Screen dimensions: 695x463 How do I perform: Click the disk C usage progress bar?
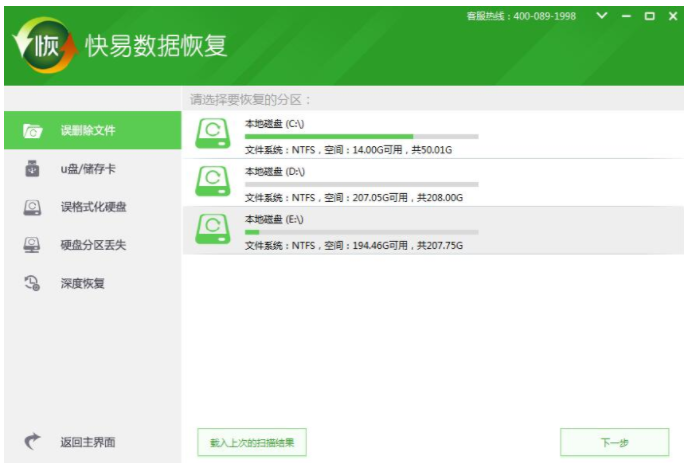361,136
